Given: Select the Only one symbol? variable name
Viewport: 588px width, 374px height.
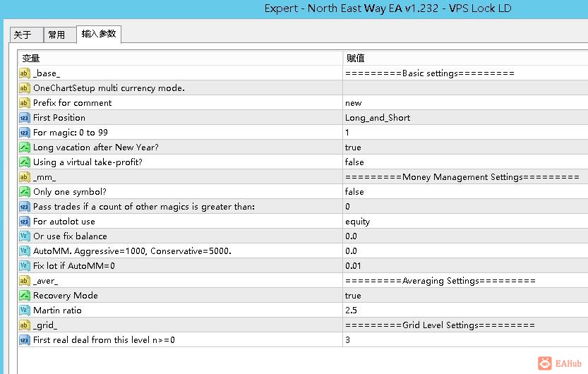Looking at the screenshot, I should point(69,192).
